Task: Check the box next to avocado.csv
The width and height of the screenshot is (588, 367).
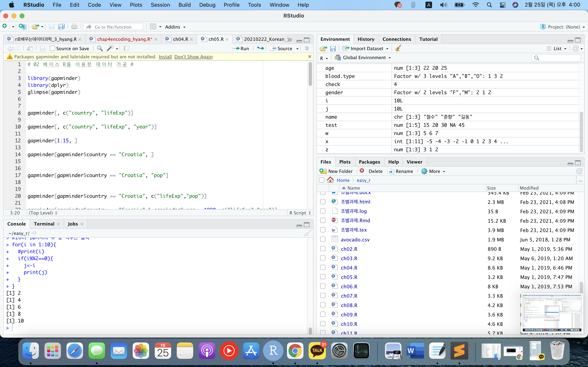Action: tap(323, 239)
